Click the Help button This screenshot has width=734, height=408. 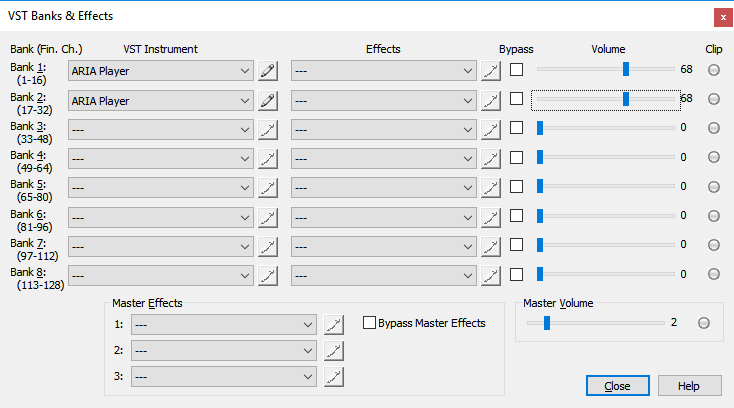pyautogui.click(x=688, y=386)
